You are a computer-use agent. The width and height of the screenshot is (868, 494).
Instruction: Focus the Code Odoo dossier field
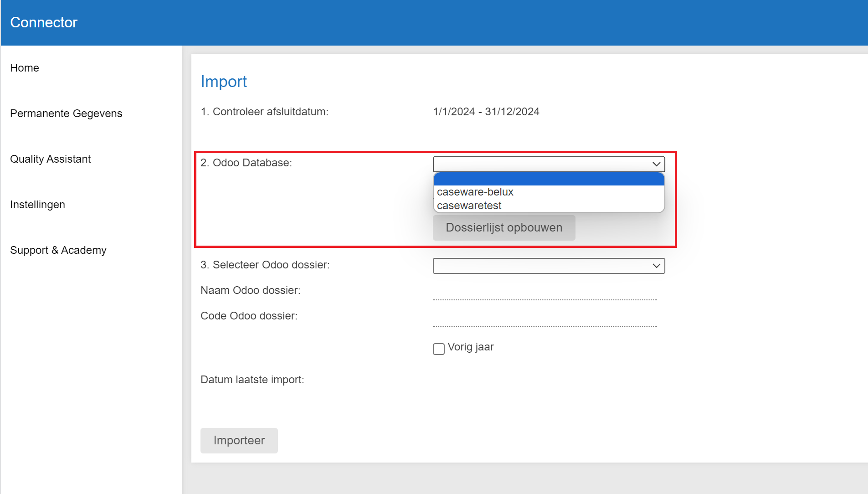pyautogui.click(x=544, y=320)
